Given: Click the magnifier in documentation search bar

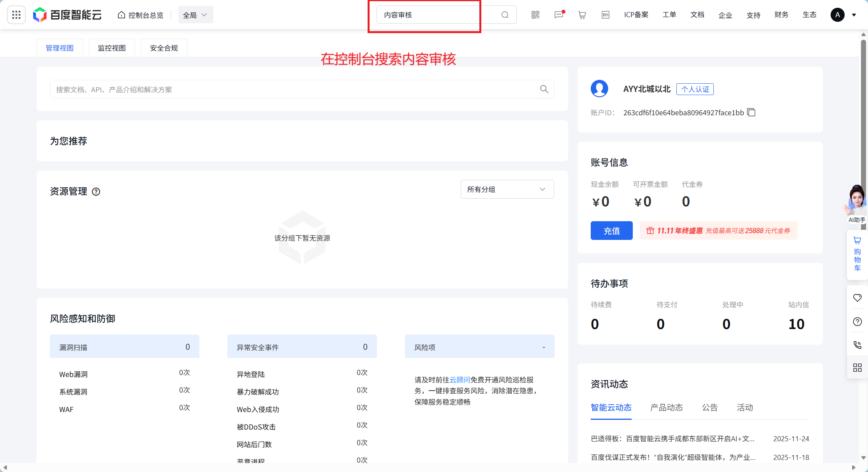Looking at the screenshot, I should [x=544, y=89].
